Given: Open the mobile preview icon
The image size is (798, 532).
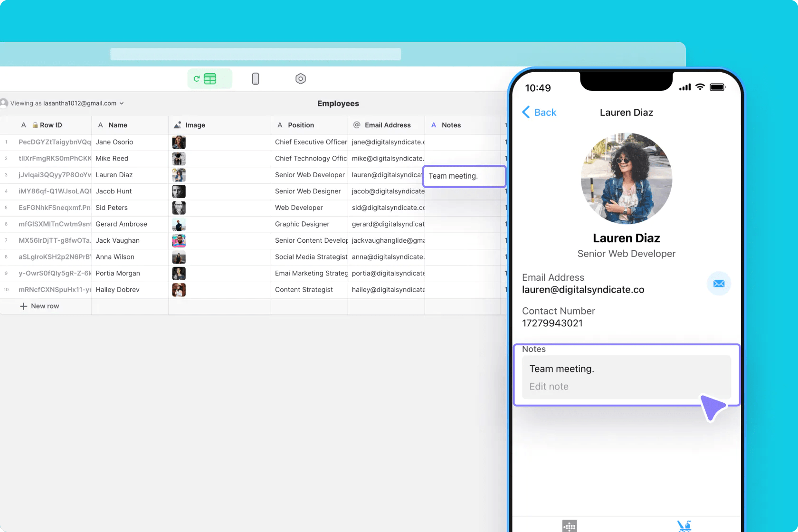Looking at the screenshot, I should pos(255,78).
